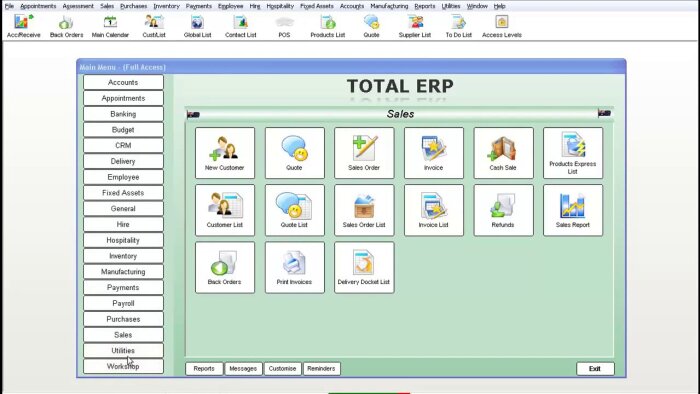Open the Back Orders tile in the Sales panel
The width and height of the screenshot is (700, 394).
[225, 267]
